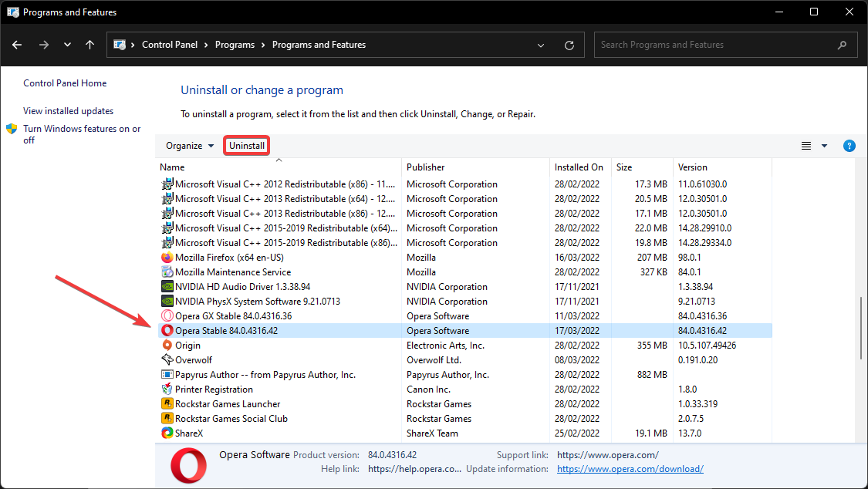Click the vertical scrollbar thumb of program list

[861, 328]
